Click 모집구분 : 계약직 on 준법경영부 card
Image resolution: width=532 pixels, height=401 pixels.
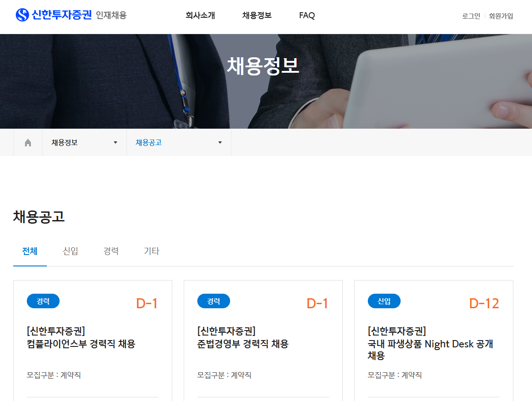point(224,375)
